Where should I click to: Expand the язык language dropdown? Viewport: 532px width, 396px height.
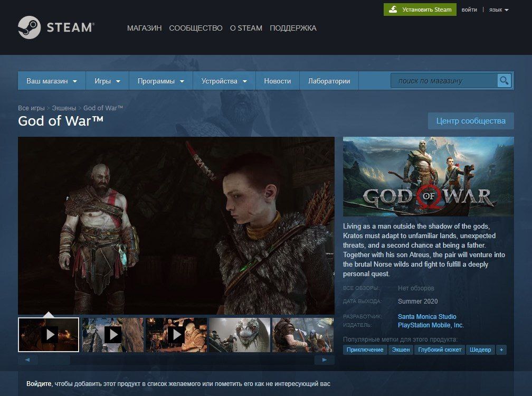pos(499,10)
